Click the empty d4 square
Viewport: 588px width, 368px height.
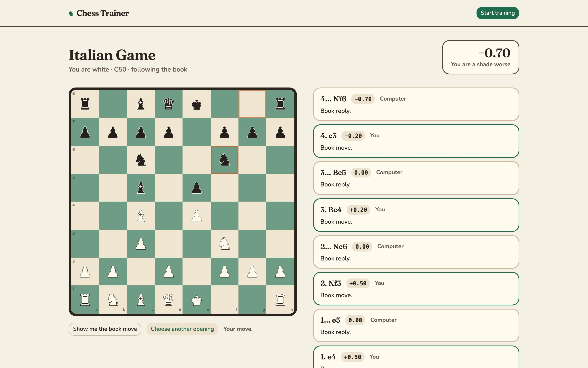coord(169,216)
